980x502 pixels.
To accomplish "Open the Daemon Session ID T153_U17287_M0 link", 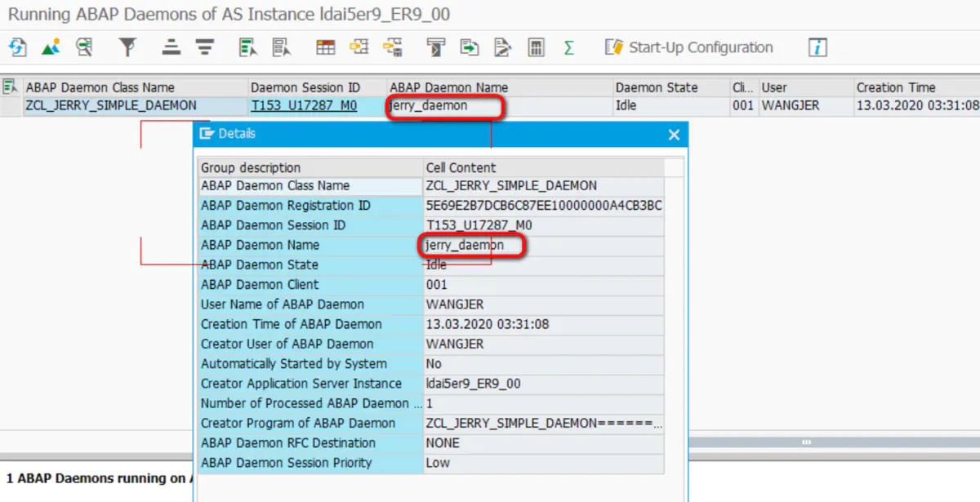I will coord(303,105).
